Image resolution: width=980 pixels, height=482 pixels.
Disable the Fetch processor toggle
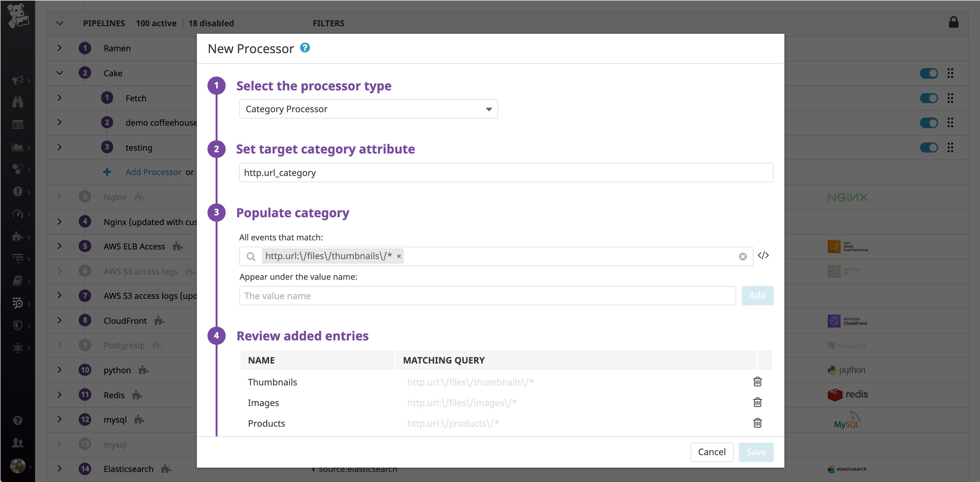pos(929,98)
